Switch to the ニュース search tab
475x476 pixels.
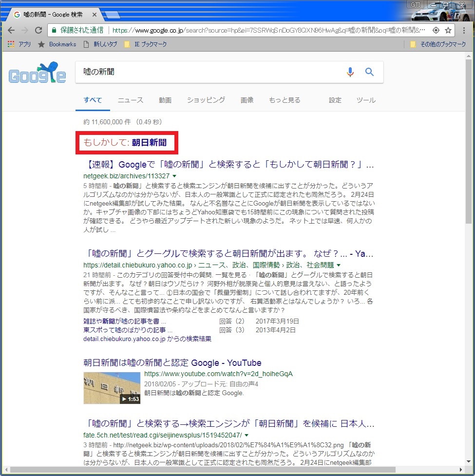point(131,100)
